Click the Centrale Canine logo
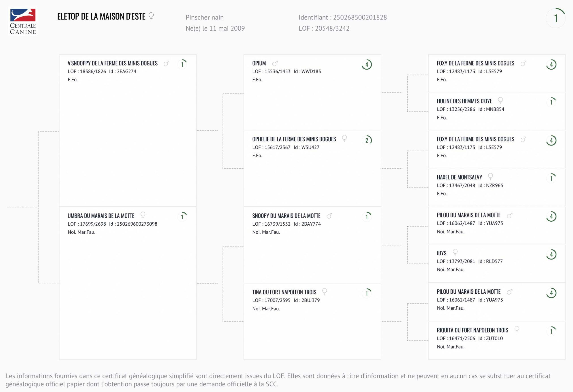Image resolution: width=573 pixels, height=392 pixels. 23,21
